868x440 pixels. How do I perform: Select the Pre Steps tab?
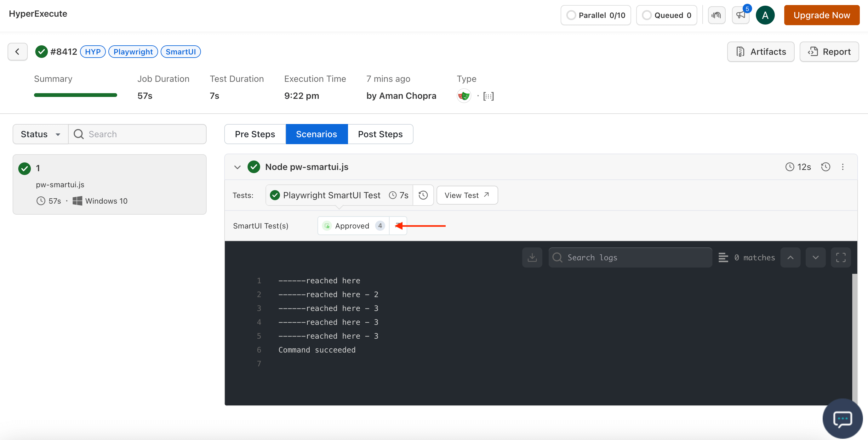[255, 134]
